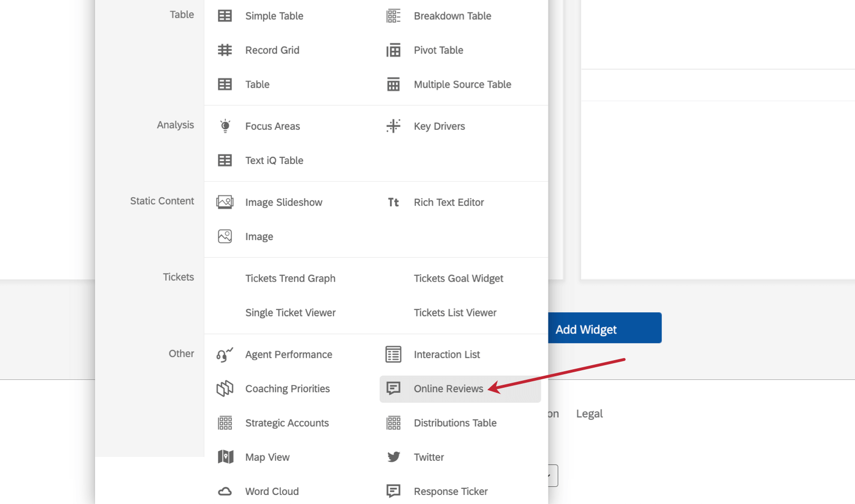The image size is (855, 504).
Task: Insert the Twitter widget
Action: point(429,457)
